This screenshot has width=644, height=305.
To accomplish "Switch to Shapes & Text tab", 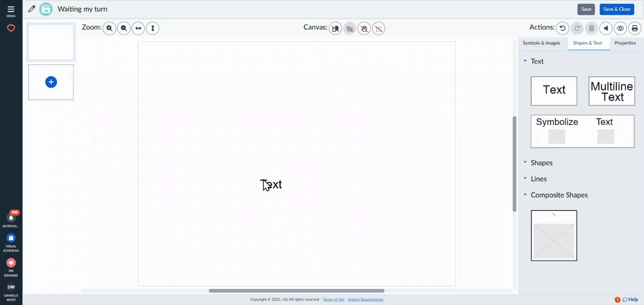I will tap(587, 43).
